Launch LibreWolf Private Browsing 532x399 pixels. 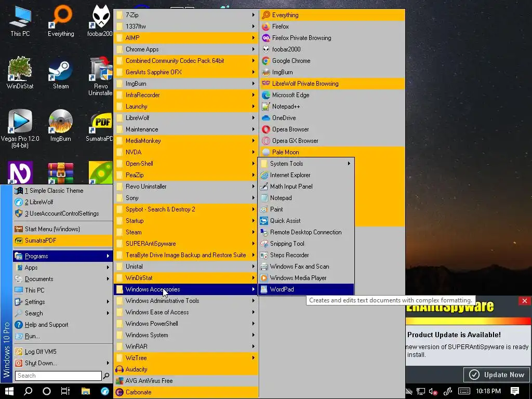[x=332, y=84]
